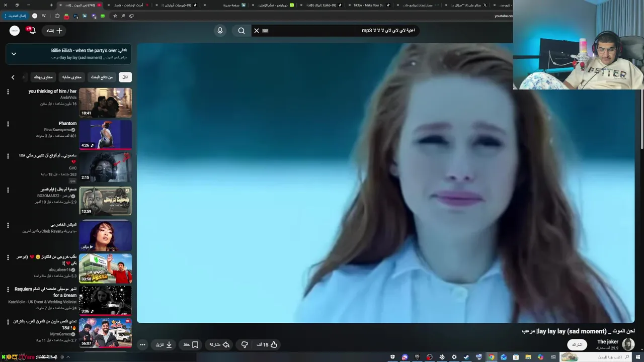644x362 pixels.
Task: Bookmark this page with star icon
Action: 115,16
